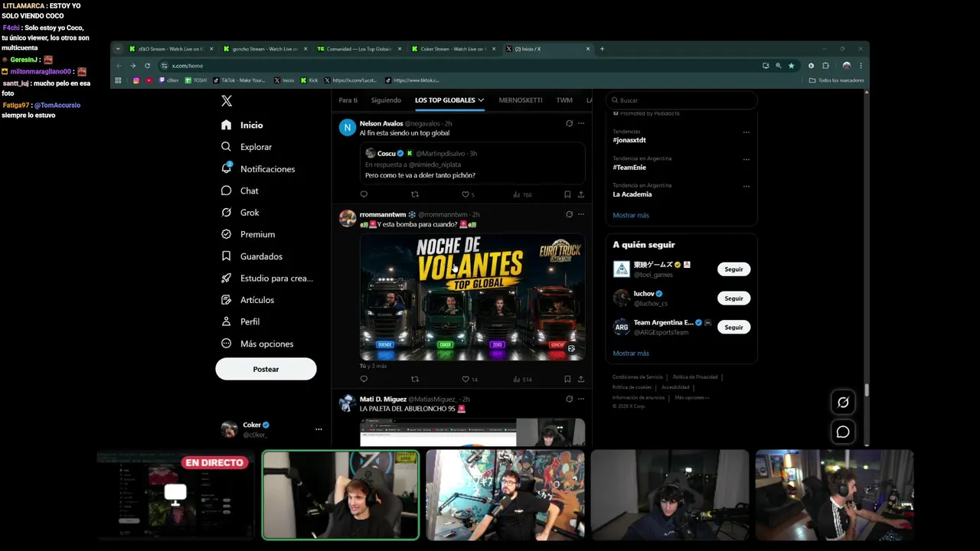The width and height of the screenshot is (980, 551).
Task: Click Mostrar más under A quién seguir
Action: pyautogui.click(x=631, y=354)
